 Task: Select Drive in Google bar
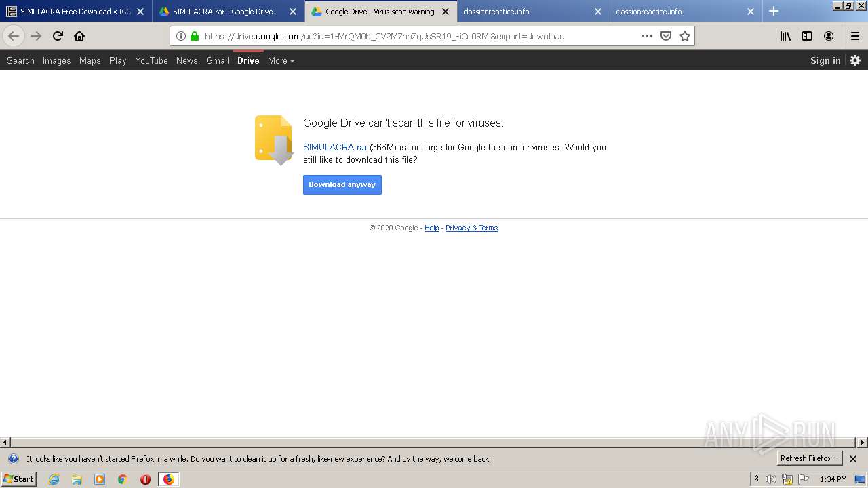248,60
